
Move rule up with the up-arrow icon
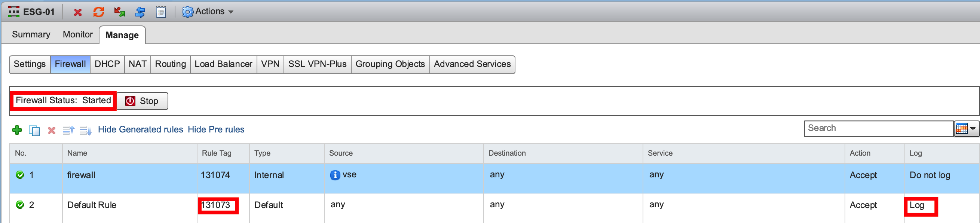(68, 130)
